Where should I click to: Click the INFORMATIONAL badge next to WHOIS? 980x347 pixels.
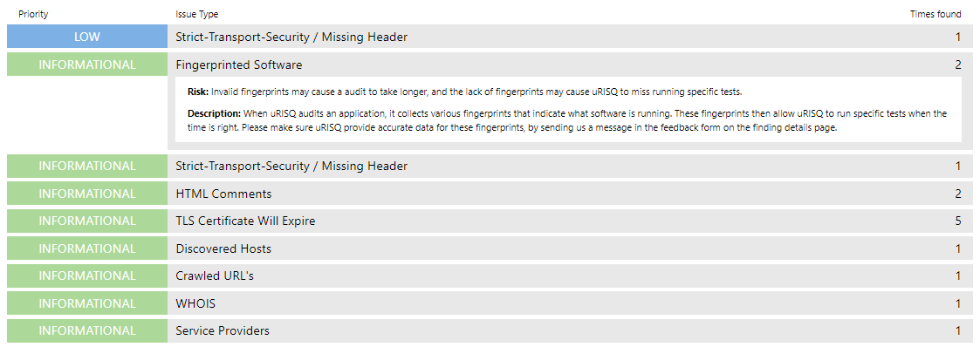point(87,303)
